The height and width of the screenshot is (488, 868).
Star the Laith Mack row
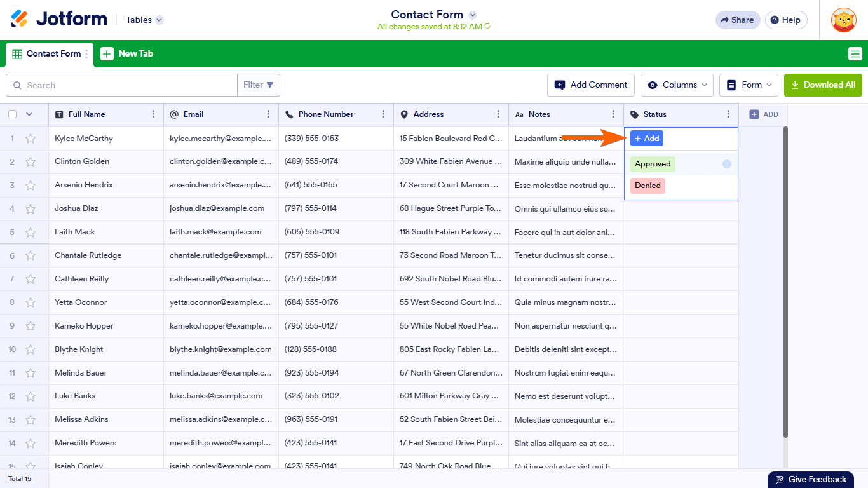tap(31, 233)
